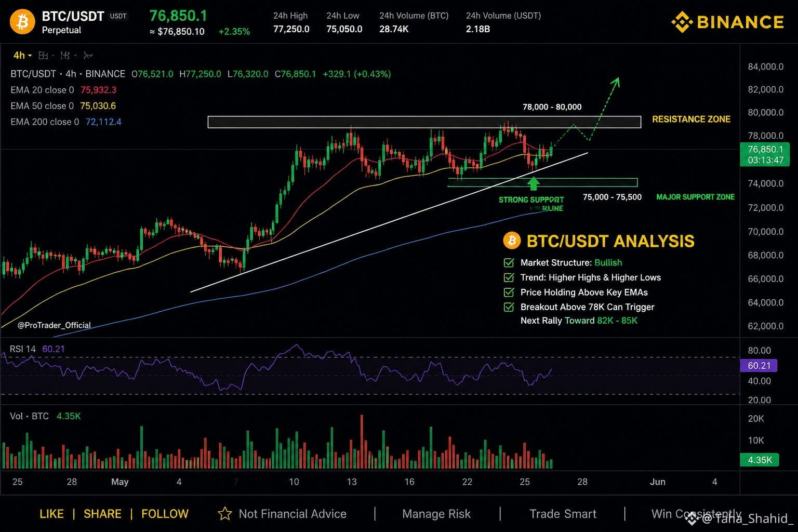Click the Binance logo in the top corner

(x=727, y=22)
